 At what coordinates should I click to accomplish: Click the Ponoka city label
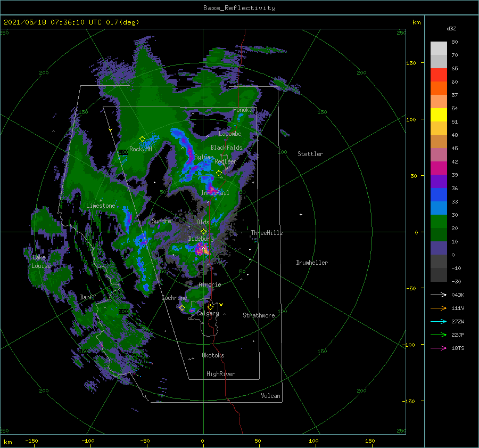[x=243, y=110]
